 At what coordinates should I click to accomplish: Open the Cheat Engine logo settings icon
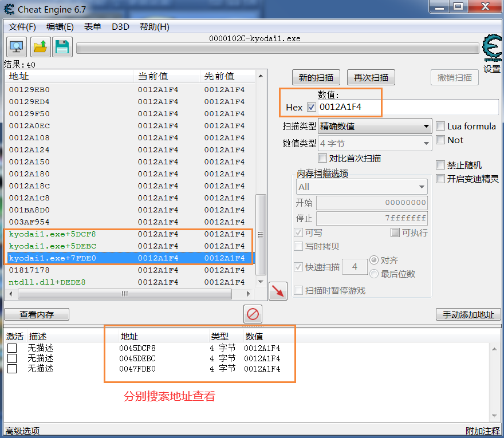tap(492, 48)
